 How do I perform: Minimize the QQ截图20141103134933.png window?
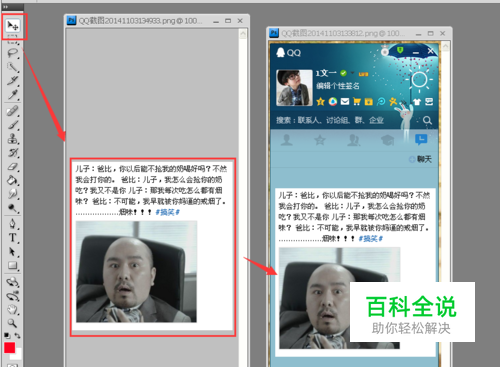coord(216,21)
